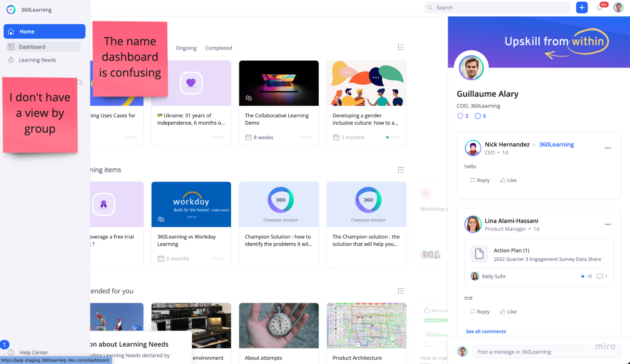The width and height of the screenshot is (630, 364).
Task: Open the notifications bell icon
Action: (x=599, y=8)
